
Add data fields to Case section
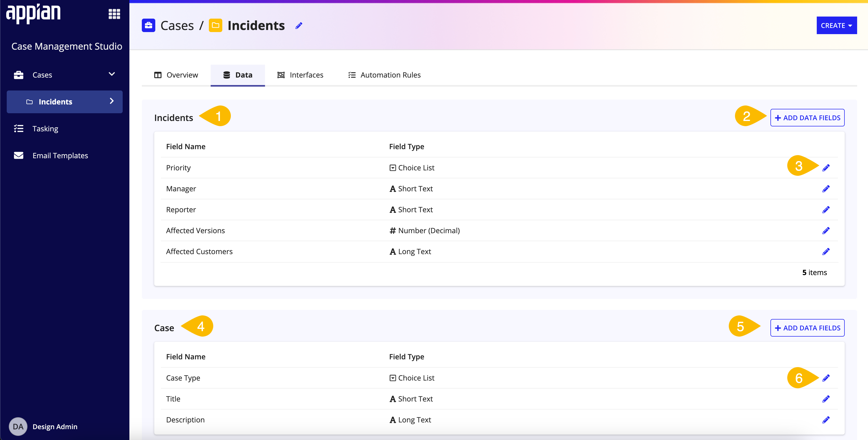pos(807,328)
